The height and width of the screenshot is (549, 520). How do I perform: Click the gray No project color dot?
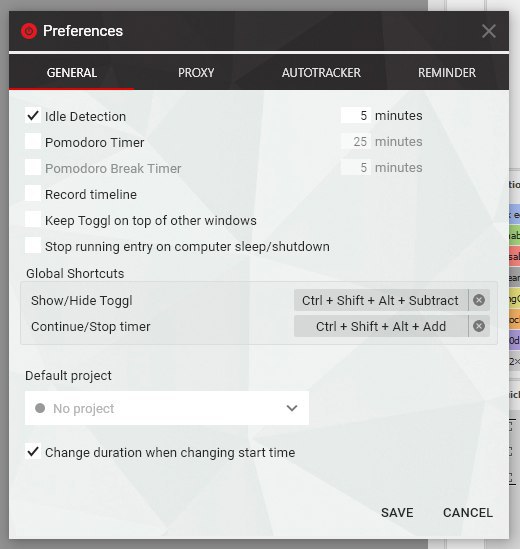pos(40,408)
